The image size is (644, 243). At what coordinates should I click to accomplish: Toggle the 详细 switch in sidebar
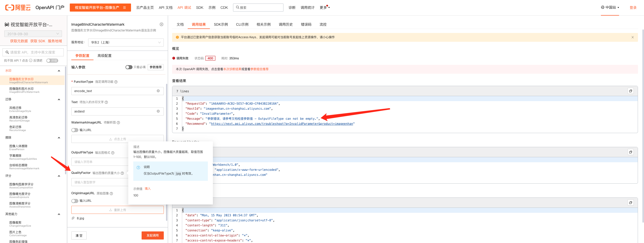pyautogui.click(x=52, y=61)
